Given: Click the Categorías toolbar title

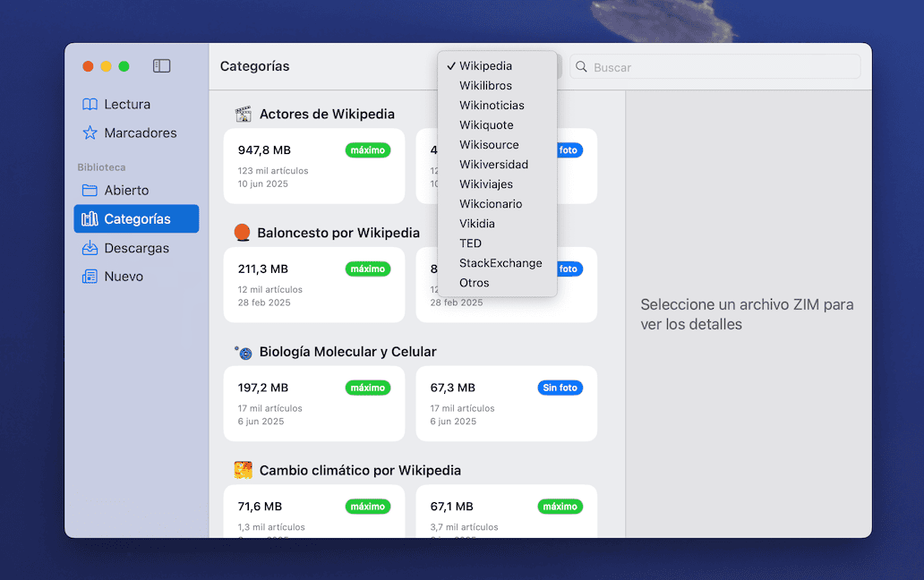Looking at the screenshot, I should [254, 66].
